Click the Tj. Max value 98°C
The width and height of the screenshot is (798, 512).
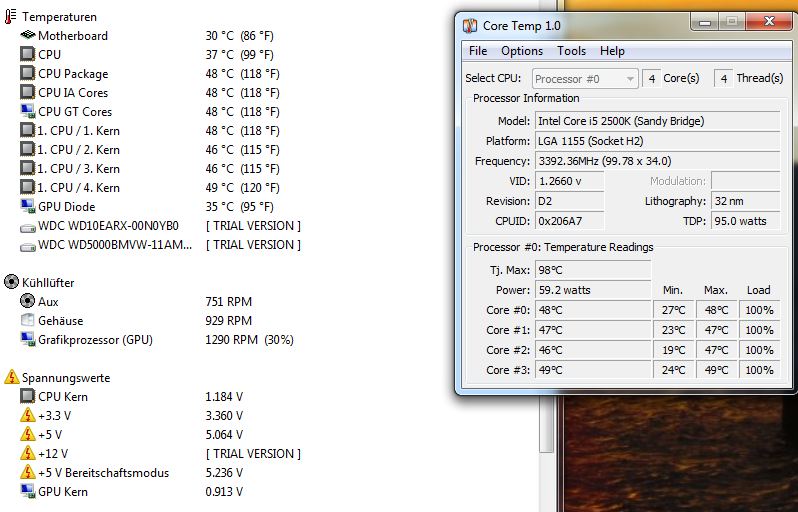click(x=593, y=270)
